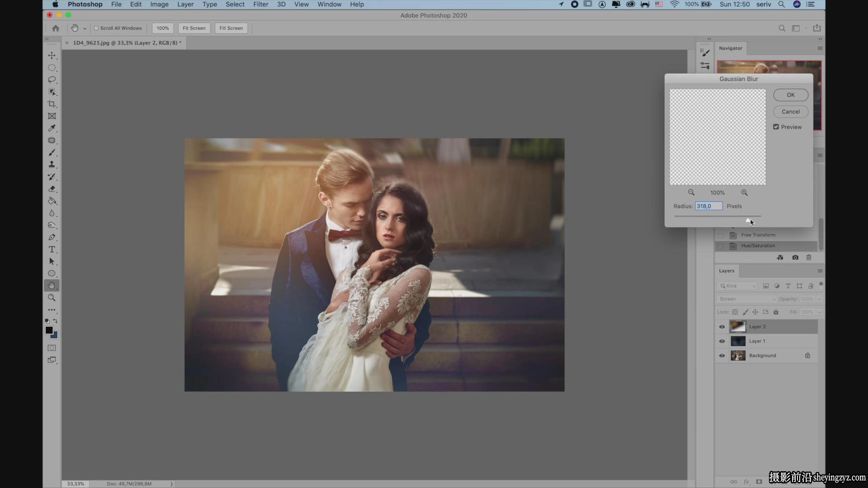Expand the status bar info arrow
This screenshot has height=488, width=868.
[171, 484]
